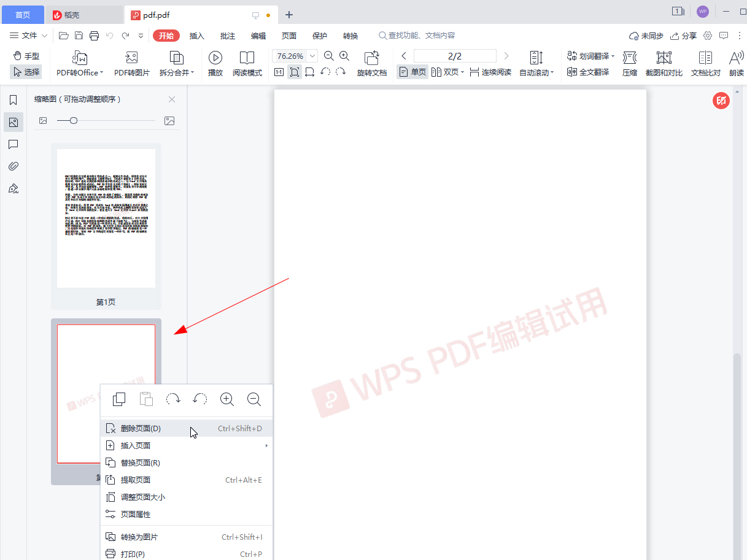Choose 调整页面大小 menu item

[x=186, y=497]
